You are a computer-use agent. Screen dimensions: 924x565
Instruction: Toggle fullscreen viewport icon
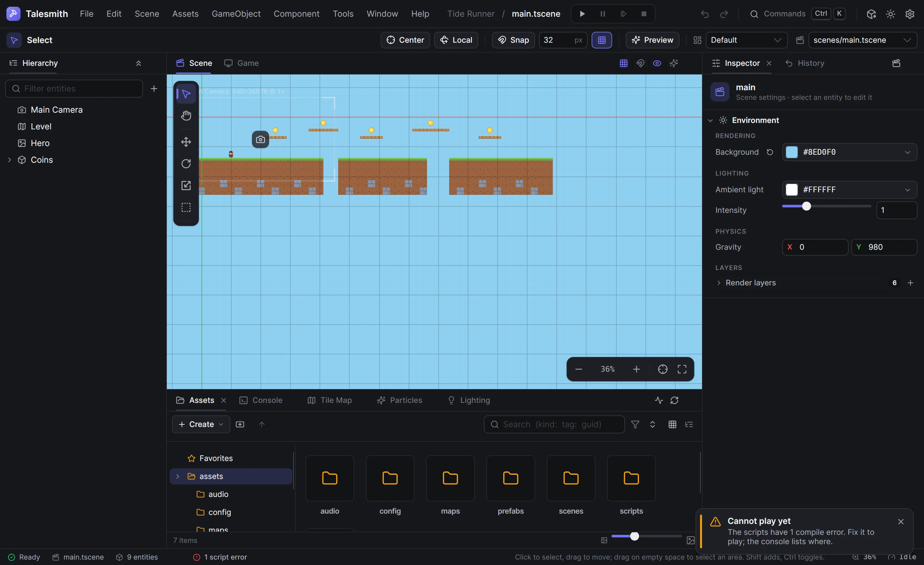(x=682, y=369)
